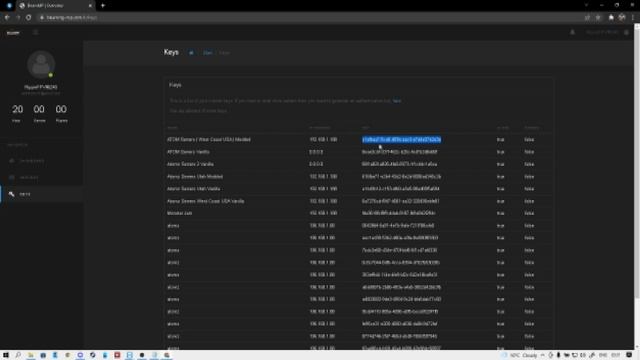Click the Main link in the breadcrumb

pos(207,53)
